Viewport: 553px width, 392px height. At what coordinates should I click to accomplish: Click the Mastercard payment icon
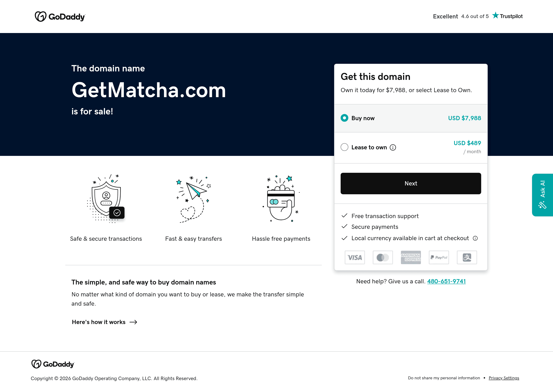(382, 257)
